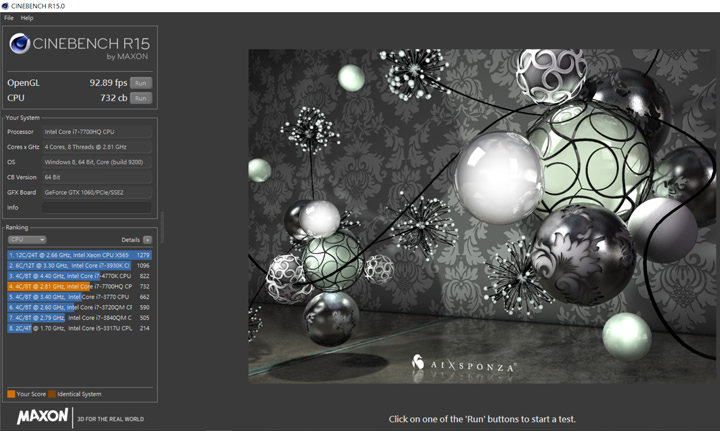Click the AixSponza logo in render view
The height and width of the screenshot is (431, 720).
tap(463, 366)
